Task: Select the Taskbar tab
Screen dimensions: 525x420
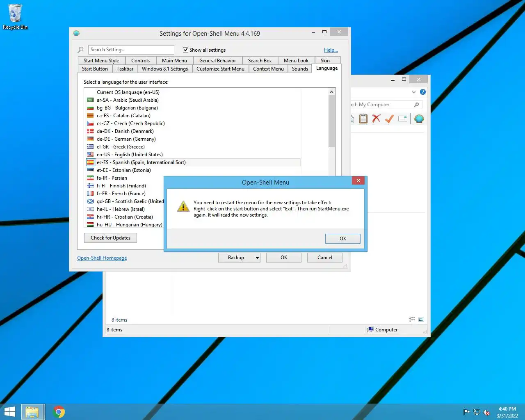Action: (125, 69)
